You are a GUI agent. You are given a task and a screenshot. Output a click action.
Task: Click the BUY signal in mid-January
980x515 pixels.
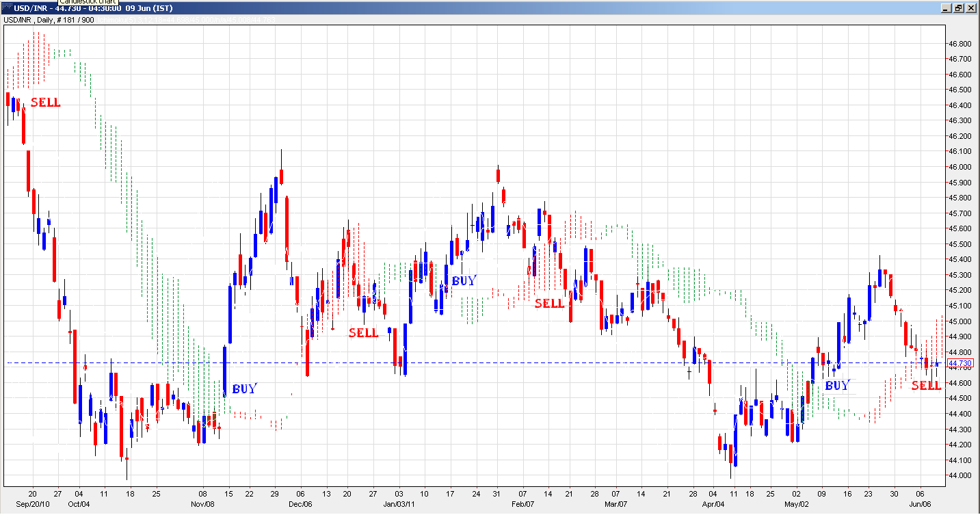pyautogui.click(x=464, y=280)
